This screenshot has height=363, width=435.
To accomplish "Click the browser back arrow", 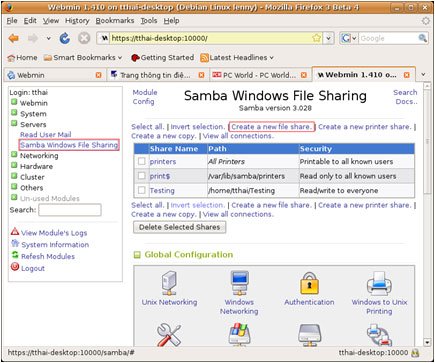I will pyautogui.click(x=13, y=39).
